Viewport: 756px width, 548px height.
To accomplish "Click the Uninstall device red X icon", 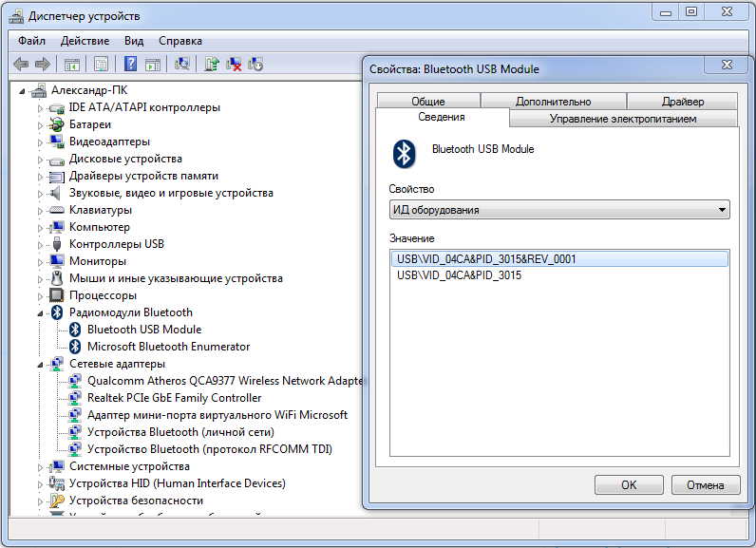I will pos(234,65).
